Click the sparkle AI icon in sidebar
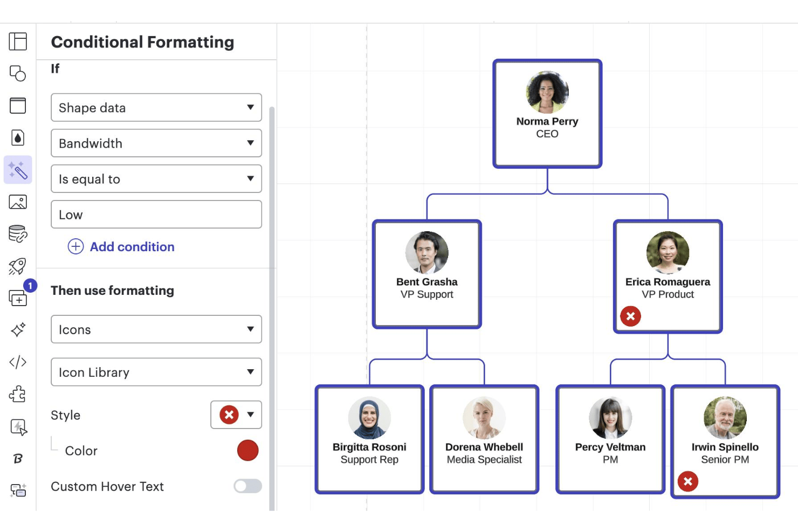This screenshot has width=798, height=532. [18, 330]
